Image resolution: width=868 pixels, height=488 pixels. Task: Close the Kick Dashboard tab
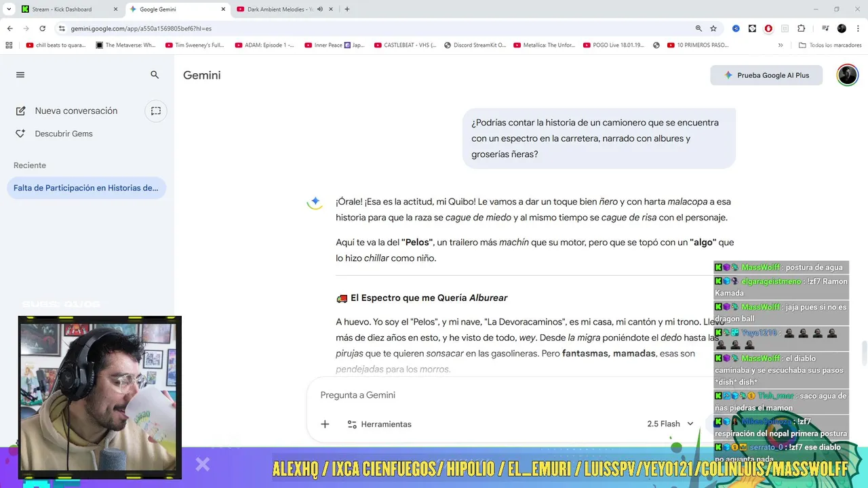click(x=116, y=9)
